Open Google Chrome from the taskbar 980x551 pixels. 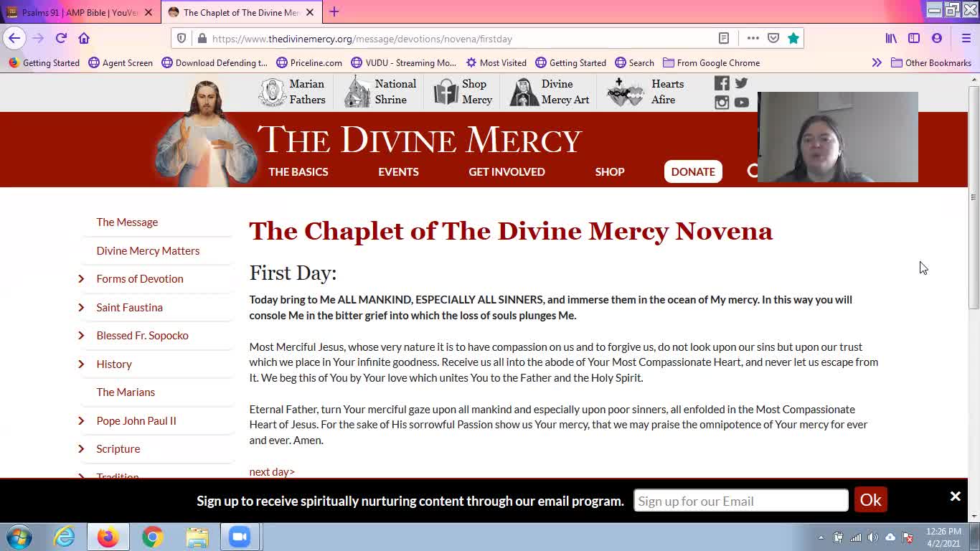point(152,537)
